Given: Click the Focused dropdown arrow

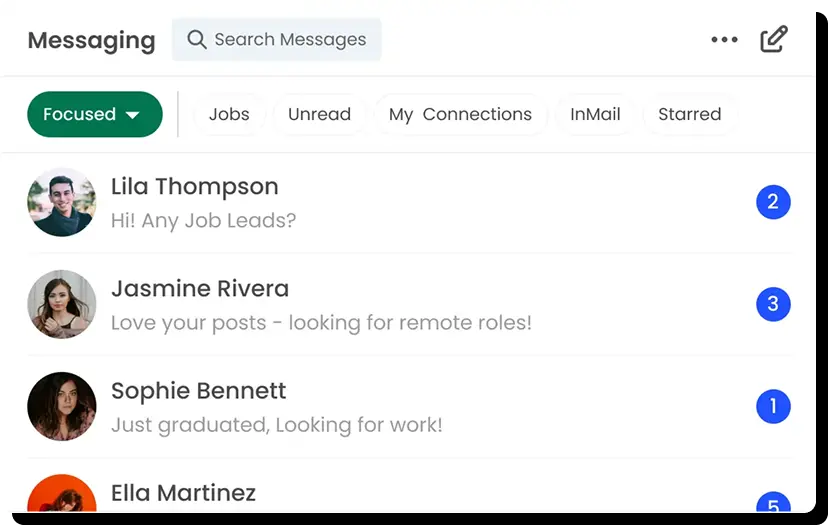Looking at the screenshot, I should (133, 115).
